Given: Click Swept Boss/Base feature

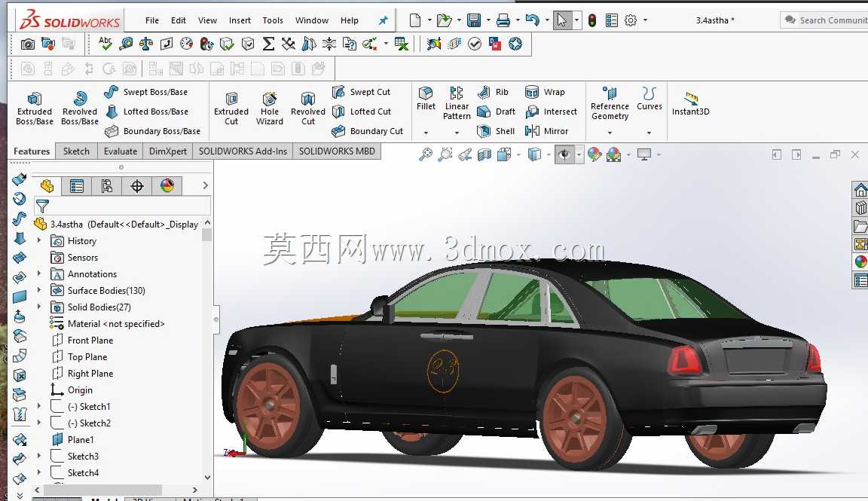Looking at the screenshot, I should (146, 92).
